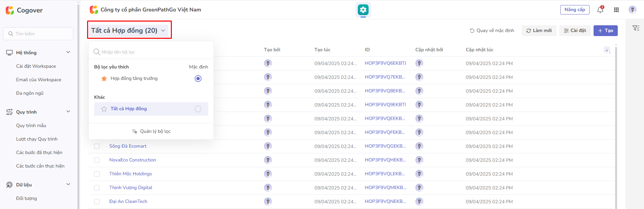Screen dimensions: 644x209
Task: Click the Nâng cấp upgrade button
Action: (x=575, y=10)
